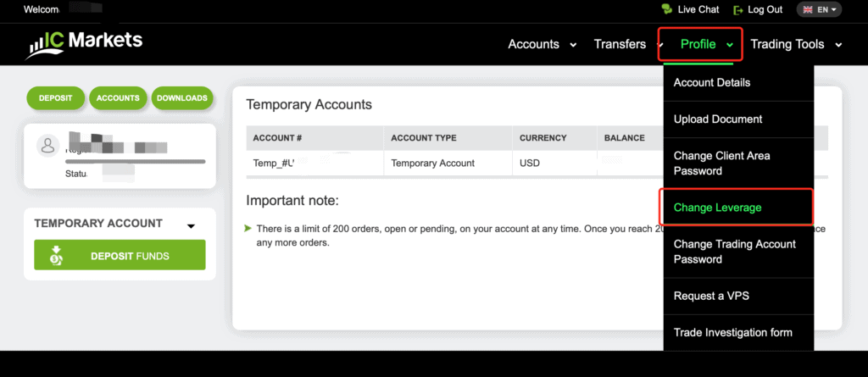Open the Live Chat bubble icon
The width and height of the screenshot is (868, 377).
coord(667,9)
